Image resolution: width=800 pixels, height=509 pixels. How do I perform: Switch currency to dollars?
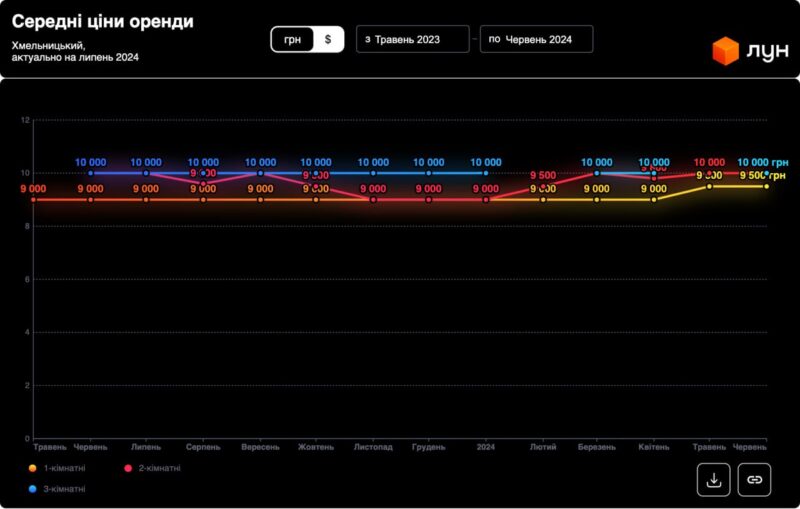coord(328,39)
